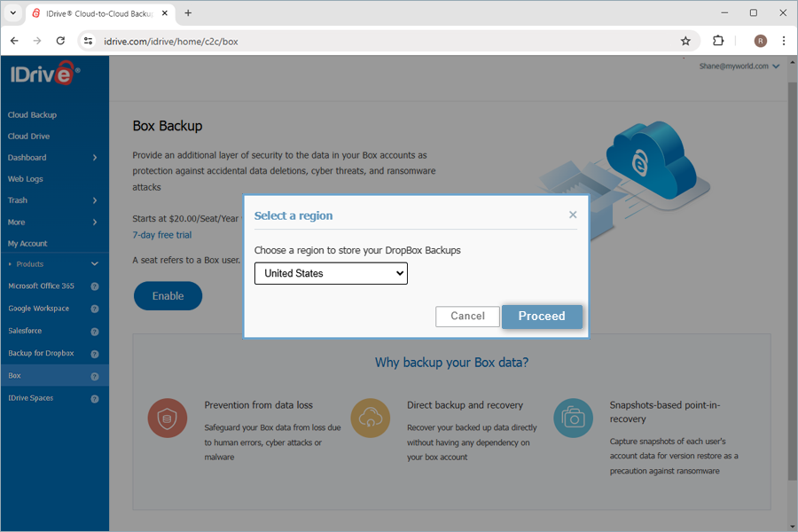Click the cloud icon for Direct backup and recovery
The image size is (798, 532).
coord(370,418)
